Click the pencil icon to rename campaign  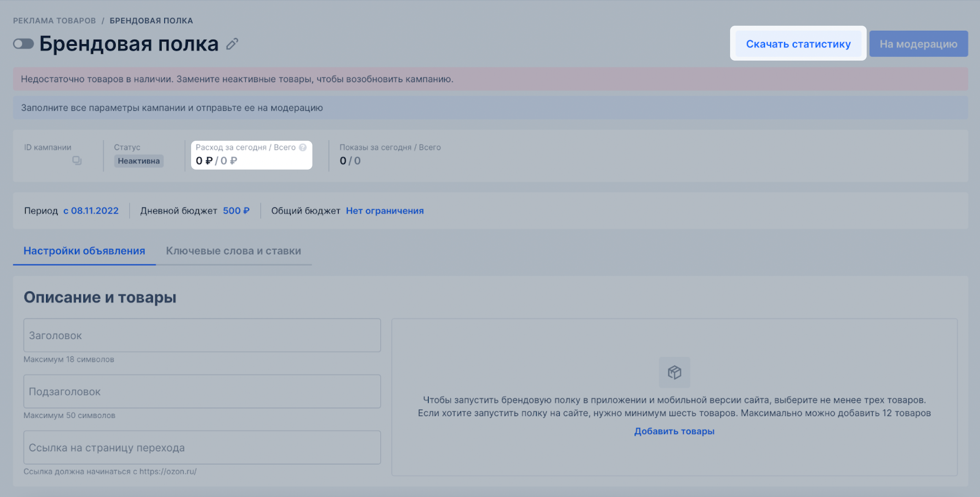coord(232,44)
